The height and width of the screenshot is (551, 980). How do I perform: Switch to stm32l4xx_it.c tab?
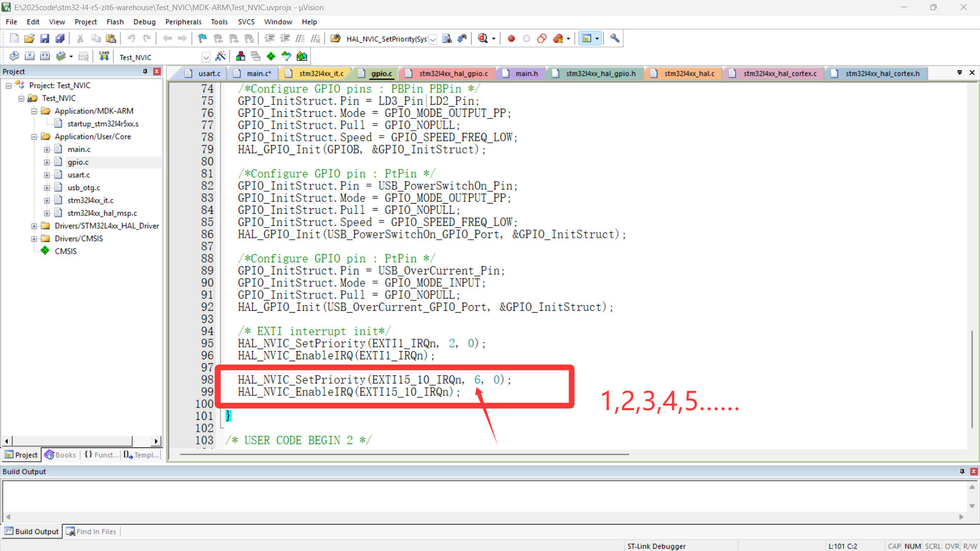pyautogui.click(x=321, y=73)
